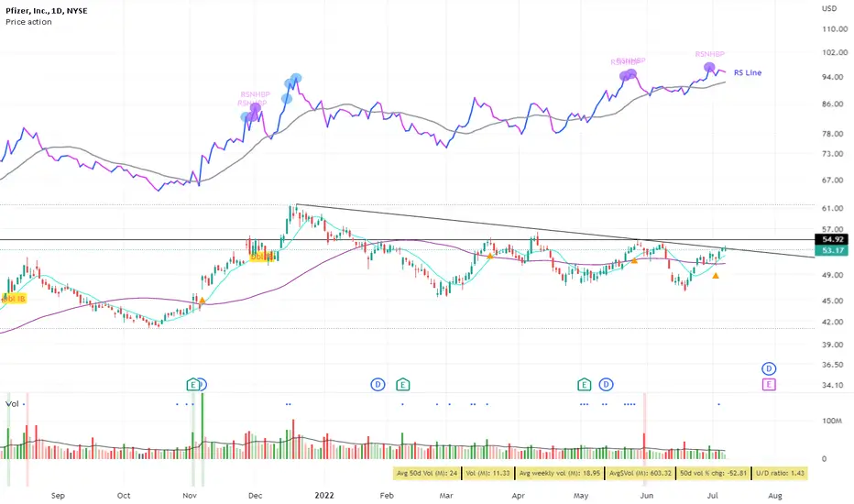
Task: Click the earnings E marker in May
Action: [584, 385]
